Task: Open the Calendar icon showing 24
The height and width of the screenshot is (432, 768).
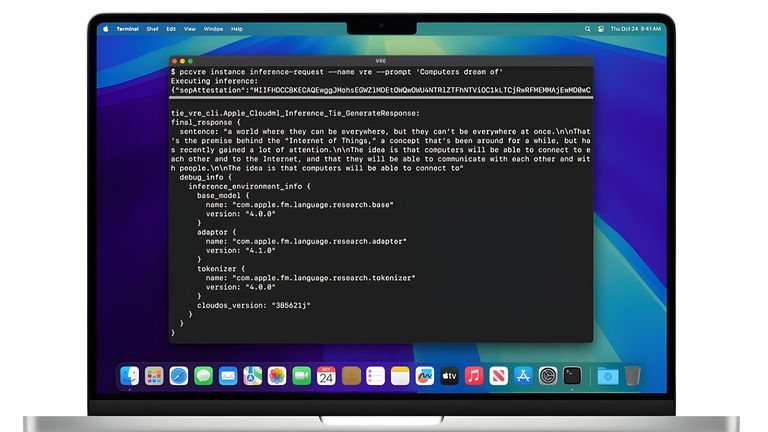Action: [326, 376]
